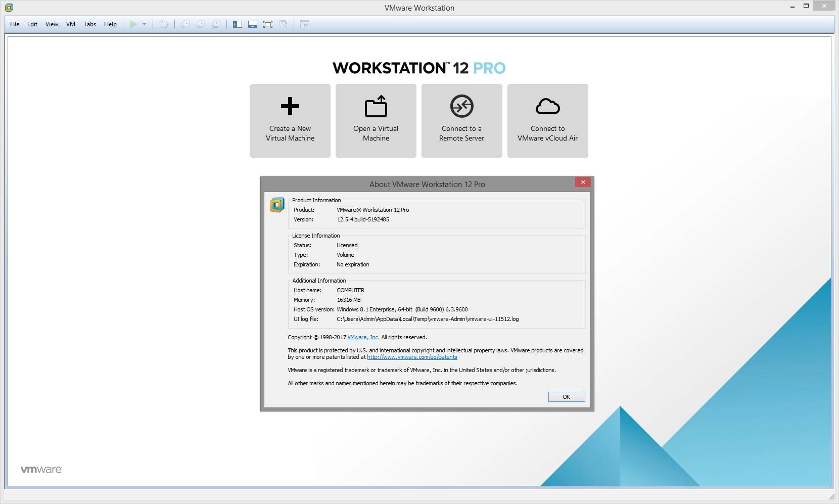Screen dimensions: 839x504
Task: Open the File menu
Action: [x=15, y=24]
